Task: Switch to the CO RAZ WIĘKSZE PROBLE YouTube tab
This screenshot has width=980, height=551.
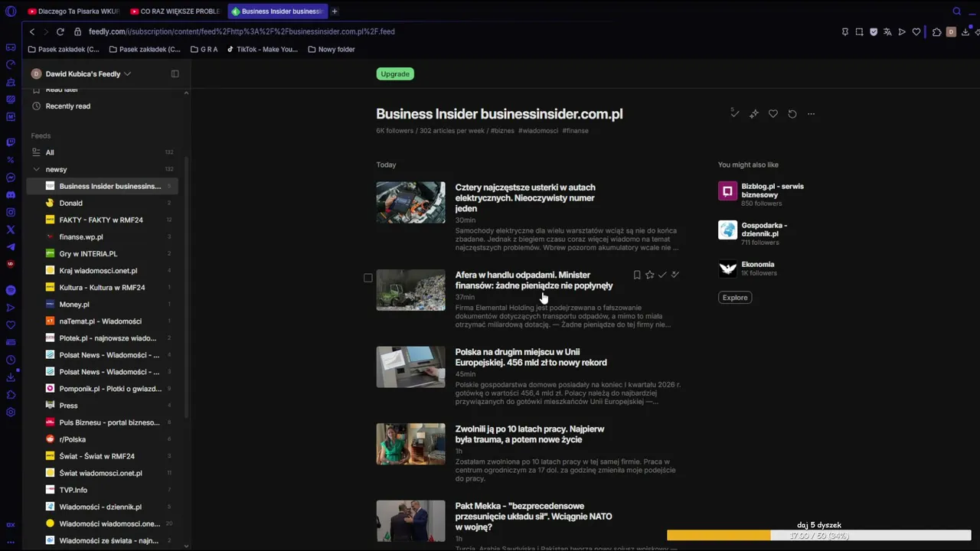Action: (x=175, y=11)
